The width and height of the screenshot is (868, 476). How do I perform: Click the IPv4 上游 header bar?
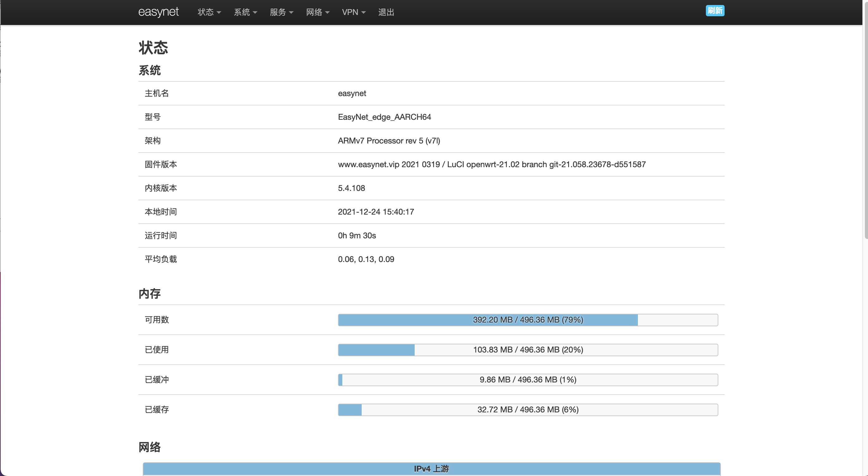(x=432, y=469)
